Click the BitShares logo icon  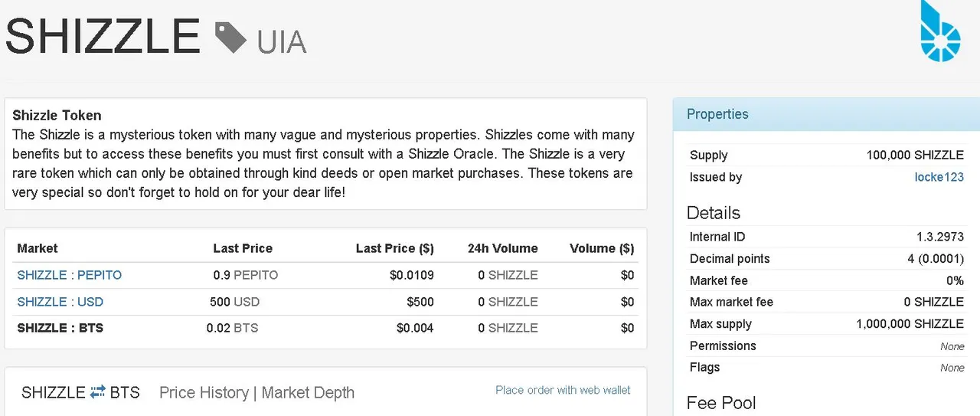940,31
